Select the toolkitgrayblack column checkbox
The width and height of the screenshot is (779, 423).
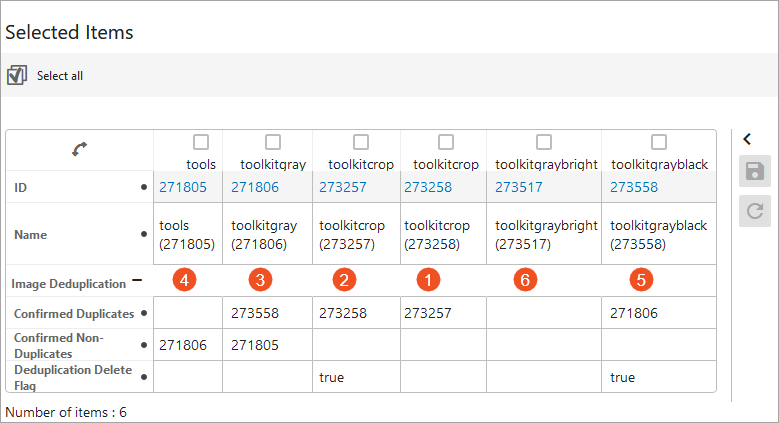(x=659, y=142)
